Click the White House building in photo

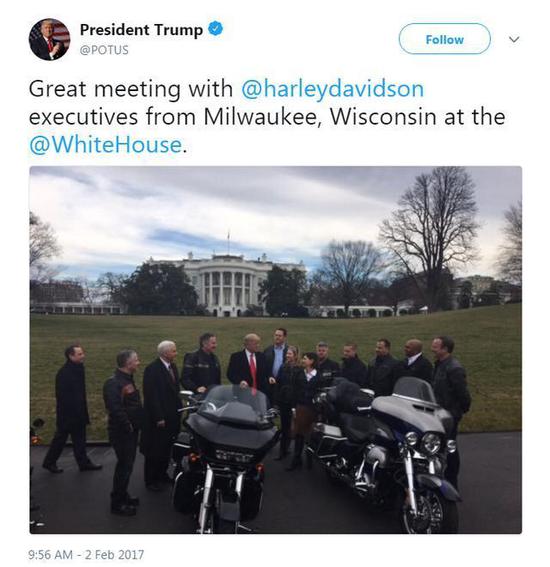pos(229,285)
